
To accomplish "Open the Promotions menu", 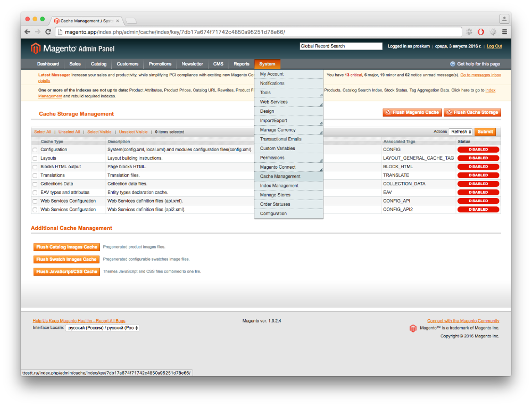I will [x=160, y=64].
